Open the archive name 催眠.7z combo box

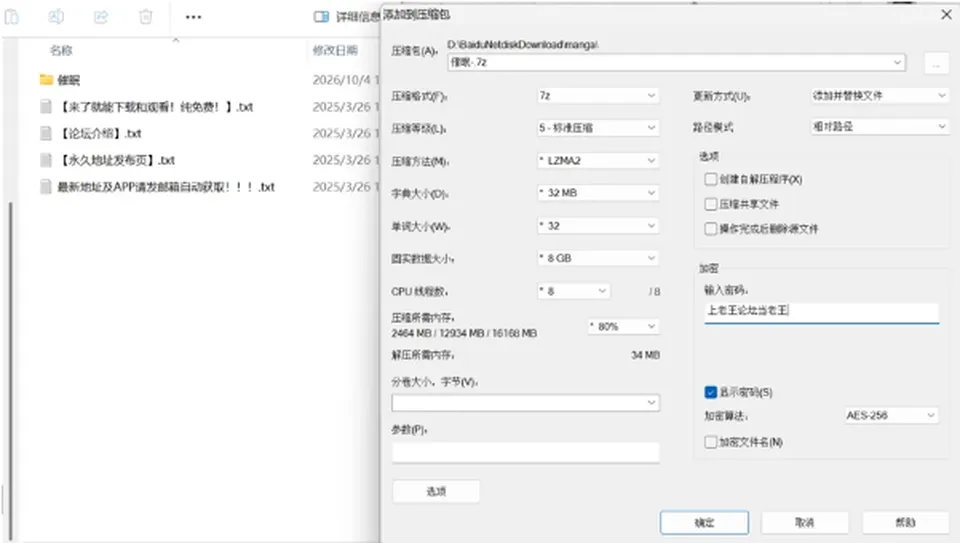pos(676,62)
